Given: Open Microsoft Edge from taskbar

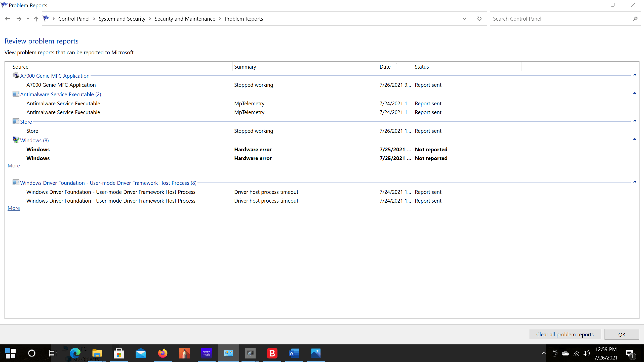Looking at the screenshot, I should 75,353.
